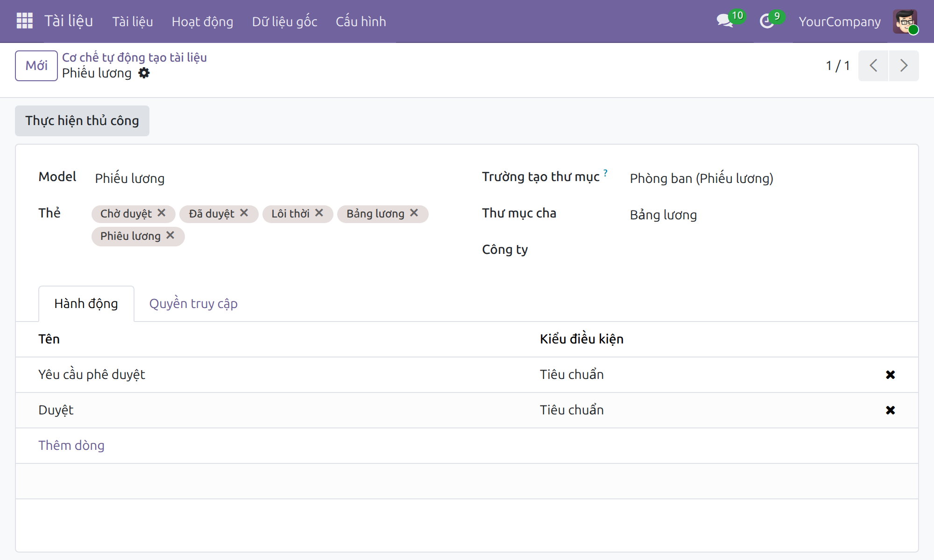Open the Cấu hình menu
The height and width of the screenshot is (560, 934).
pyautogui.click(x=361, y=21)
